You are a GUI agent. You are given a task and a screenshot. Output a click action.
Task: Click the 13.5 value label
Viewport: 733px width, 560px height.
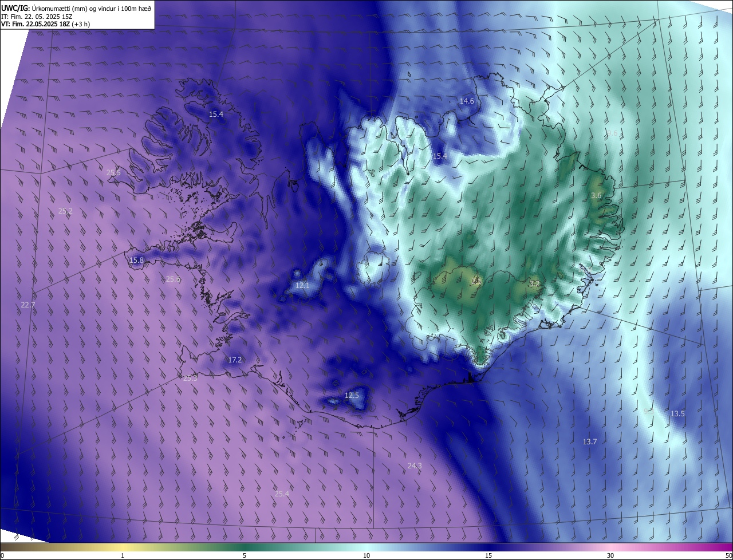[x=677, y=413]
